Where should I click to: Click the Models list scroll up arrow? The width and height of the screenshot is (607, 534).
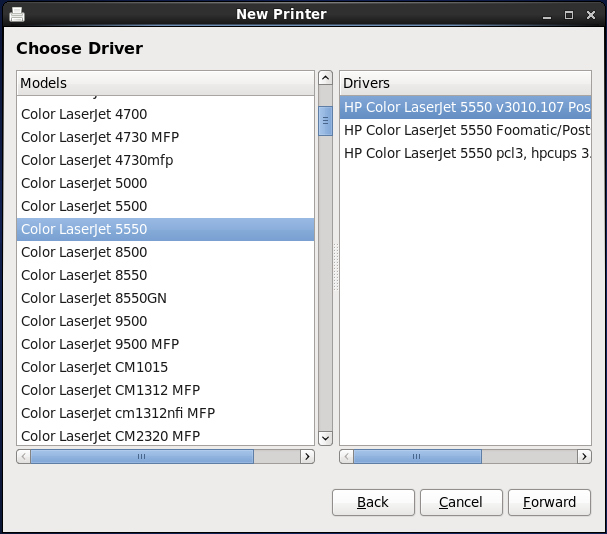[x=325, y=78]
